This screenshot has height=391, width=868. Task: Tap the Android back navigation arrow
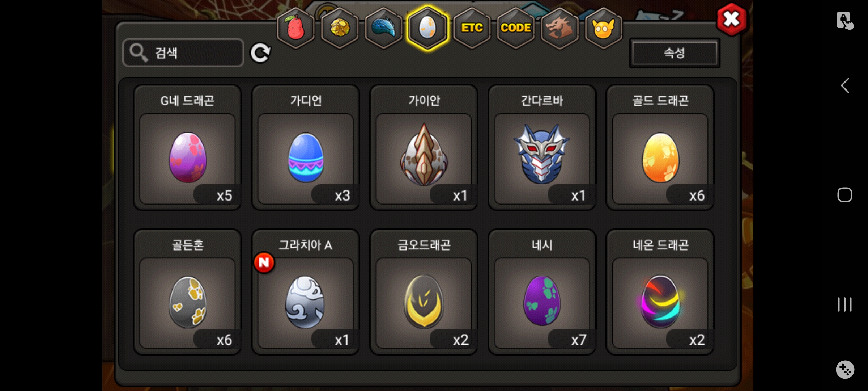pos(845,86)
